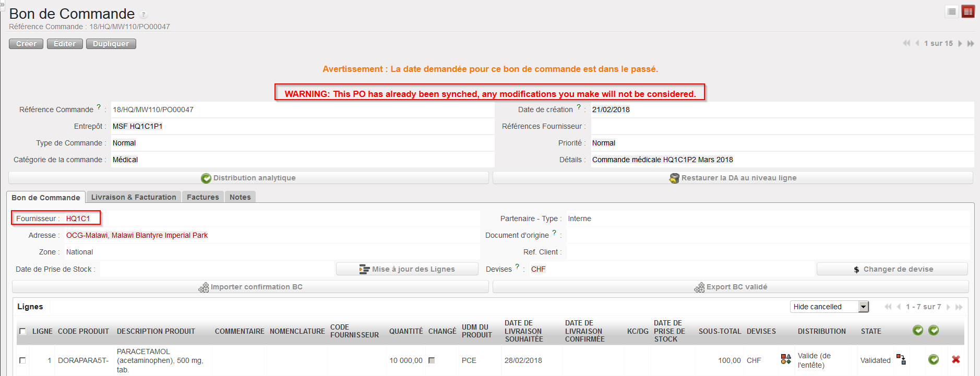Go to first record of 15
Image resolution: width=980 pixels, height=376 pixels.
pos(906,43)
